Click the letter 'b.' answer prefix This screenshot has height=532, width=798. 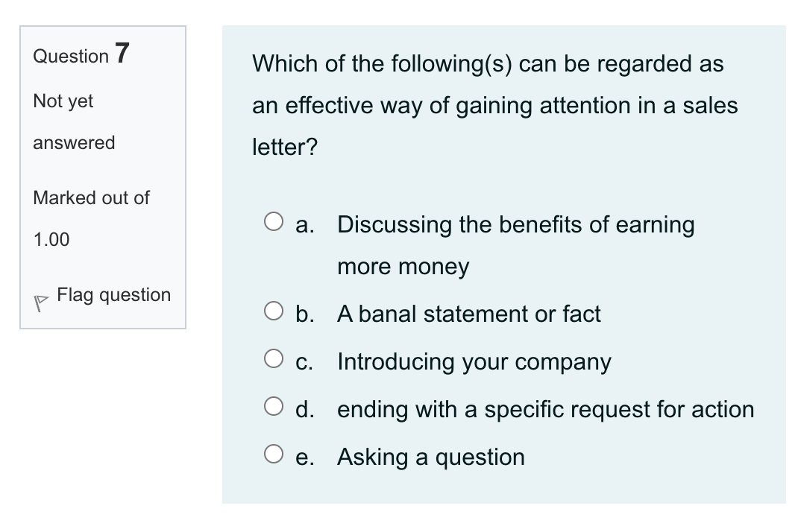point(308,314)
